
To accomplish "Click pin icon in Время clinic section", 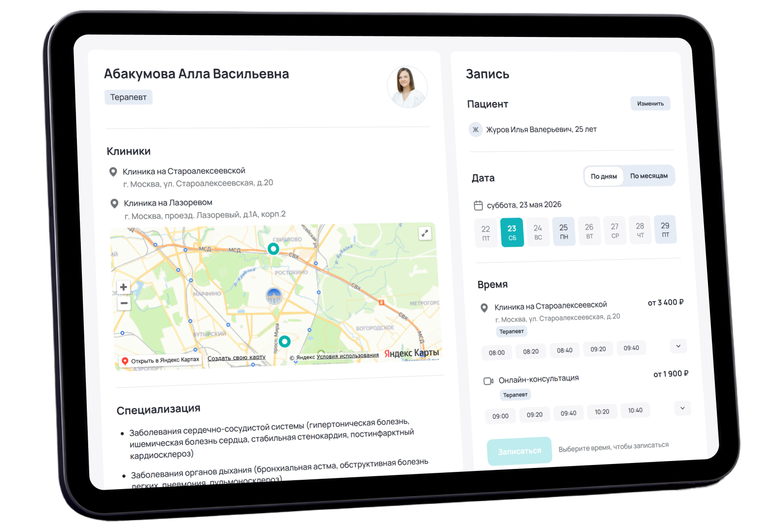I will [x=484, y=308].
